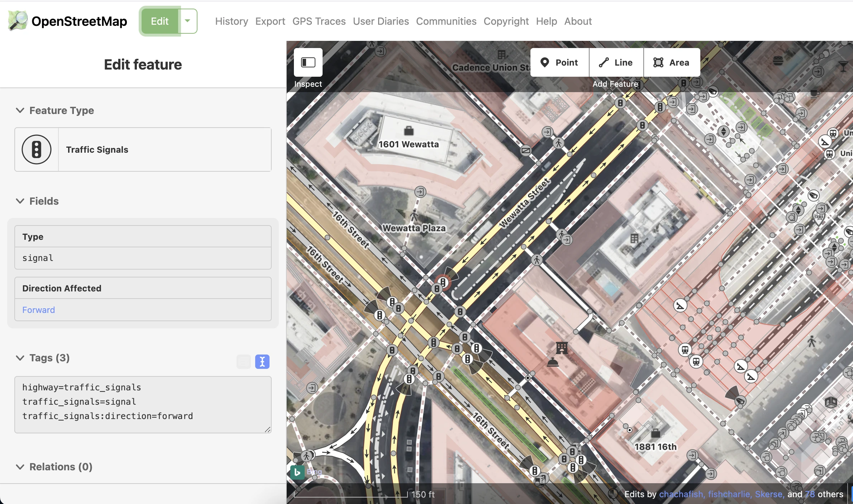This screenshot has height=504, width=853.
Task: Click the Bing imagery logo icon
Action: coord(297,472)
